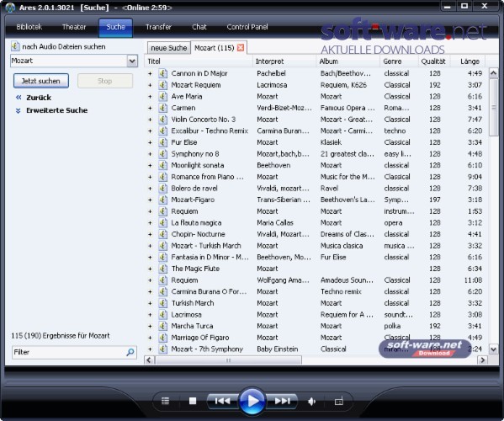Select the Mozart - 7th Symphony title
Image resolution: width=504 pixels, height=421 pixels.
(207, 349)
